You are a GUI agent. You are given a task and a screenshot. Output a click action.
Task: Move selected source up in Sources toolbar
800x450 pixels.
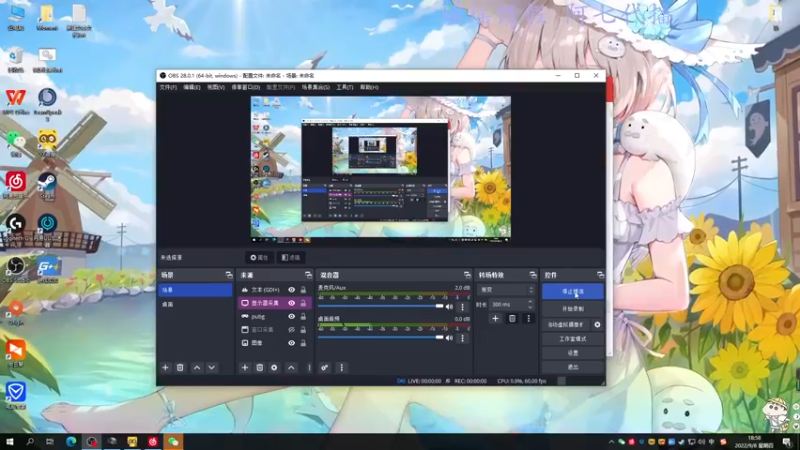[x=291, y=367]
